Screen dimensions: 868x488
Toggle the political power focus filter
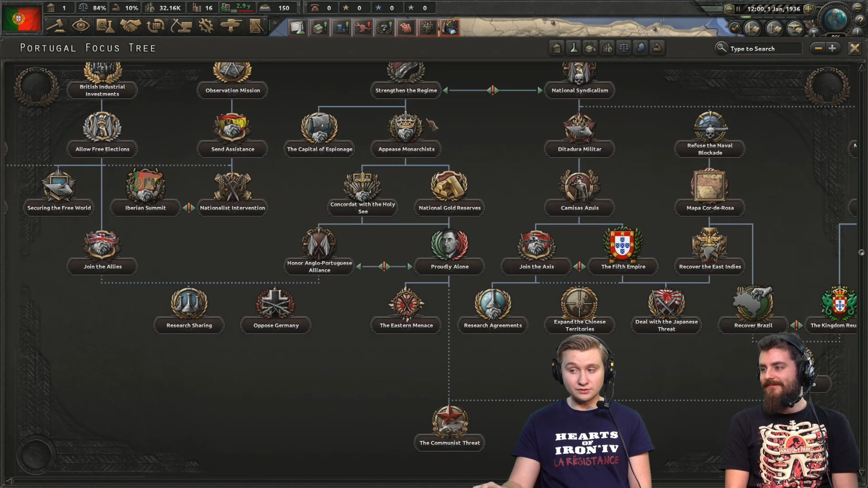point(557,48)
